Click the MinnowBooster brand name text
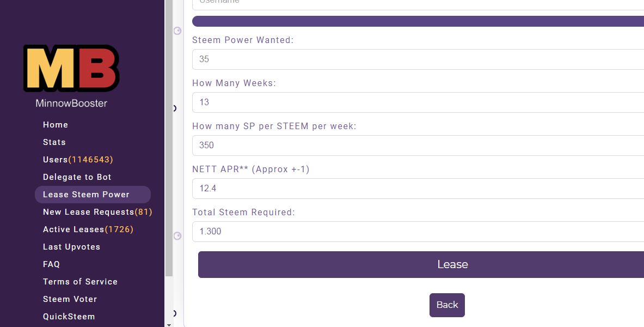Screen dimensions: 644x327 tap(71, 103)
